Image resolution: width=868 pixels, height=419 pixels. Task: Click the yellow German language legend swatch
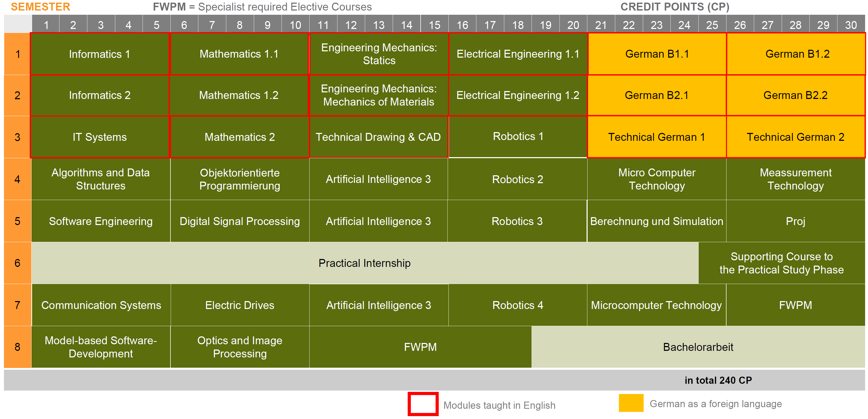[631, 403]
